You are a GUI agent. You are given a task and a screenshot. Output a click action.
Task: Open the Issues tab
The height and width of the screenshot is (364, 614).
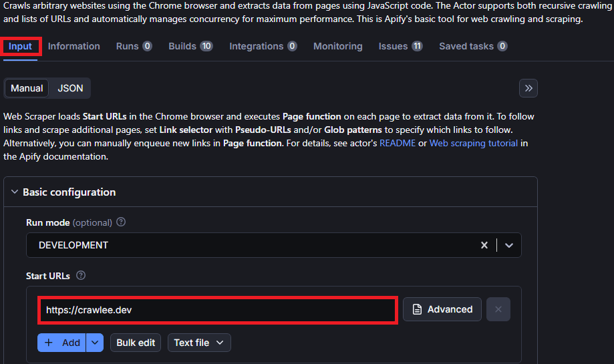[400, 46]
